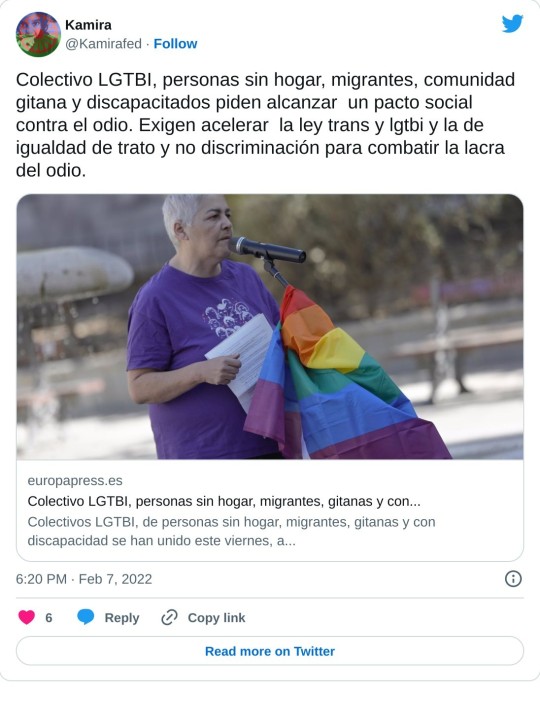Open the rainbow flag article photo
The width and height of the screenshot is (540, 701).
click(x=270, y=326)
